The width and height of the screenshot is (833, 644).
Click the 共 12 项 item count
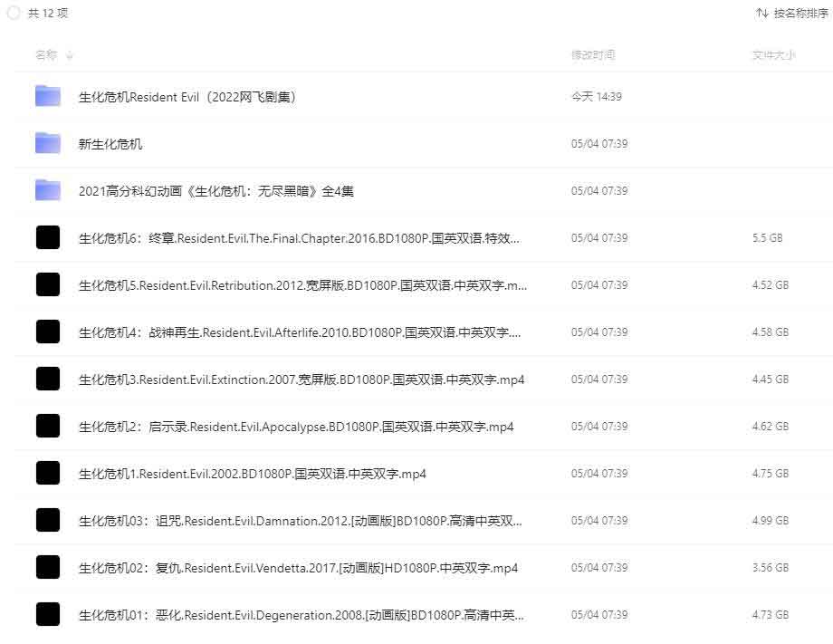(x=48, y=14)
